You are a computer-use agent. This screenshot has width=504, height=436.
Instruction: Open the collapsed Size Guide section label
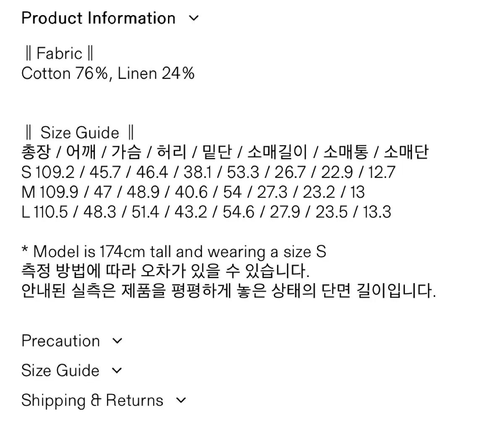pos(60,370)
